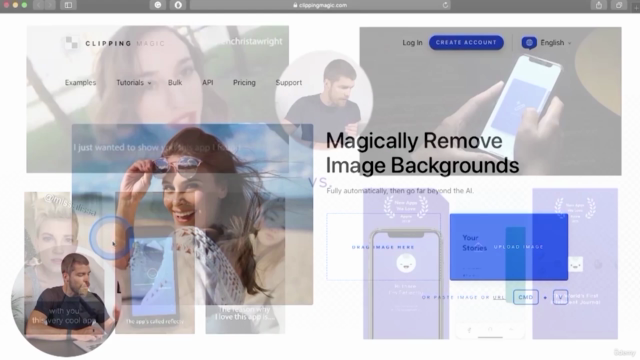Click the Clipping Magic logo
Image resolution: width=640 pixels, height=360 pixels.
116,43
